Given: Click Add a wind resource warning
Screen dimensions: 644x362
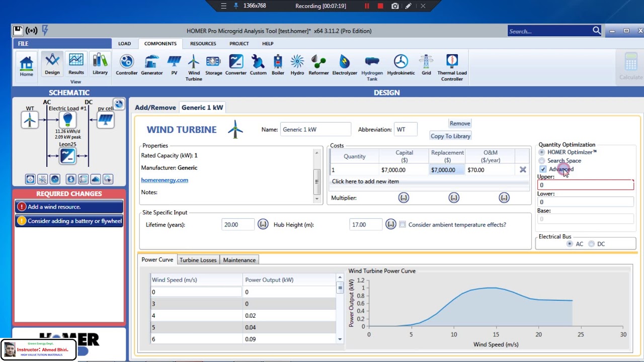Looking at the screenshot, I should 69,207.
